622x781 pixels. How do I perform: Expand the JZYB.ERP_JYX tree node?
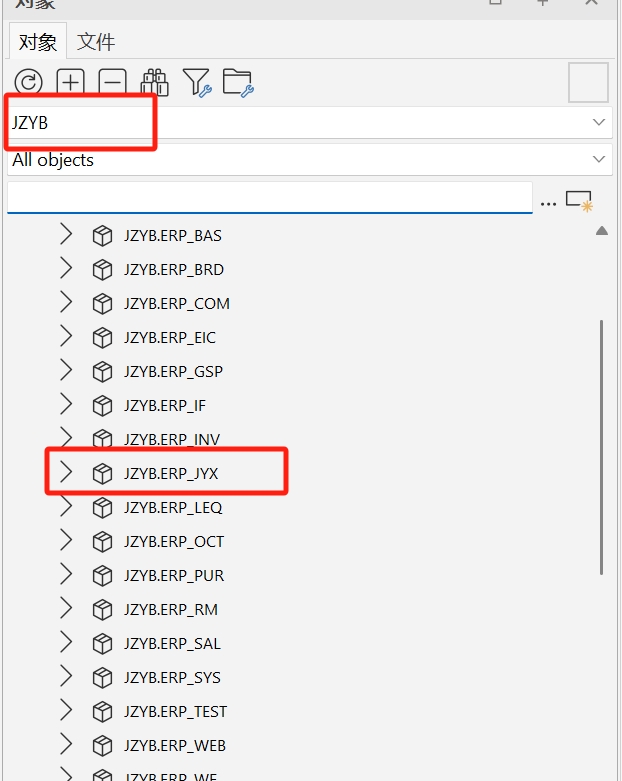66,473
